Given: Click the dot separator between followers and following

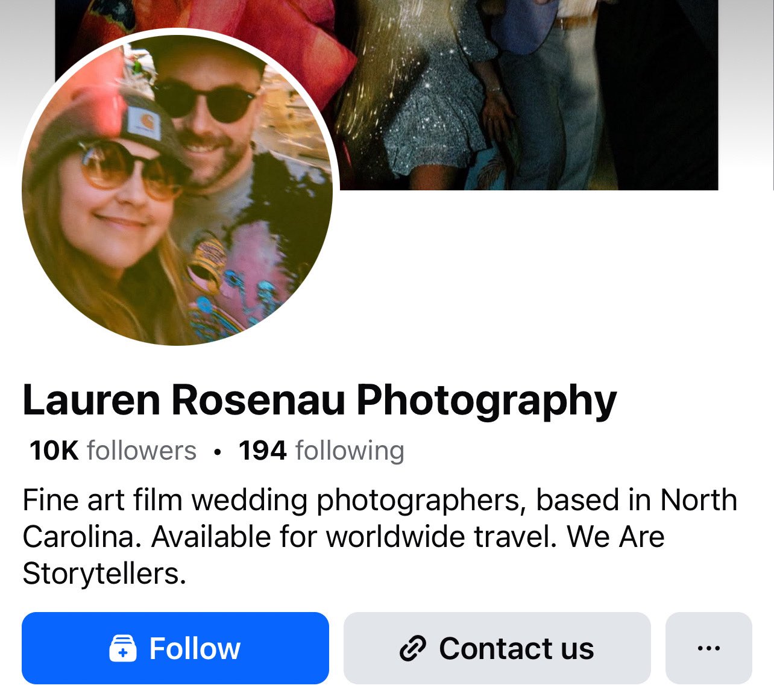Looking at the screenshot, I should tap(218, 451).
